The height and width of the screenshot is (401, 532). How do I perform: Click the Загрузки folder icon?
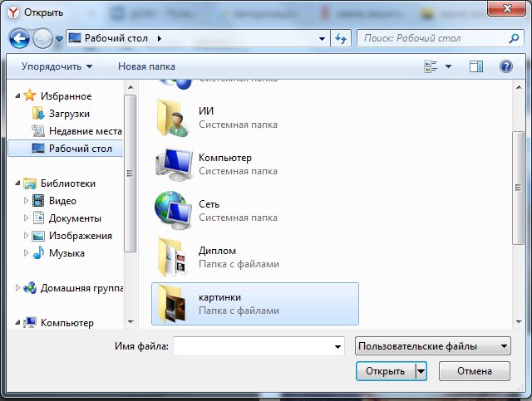(x=38, y=113)
